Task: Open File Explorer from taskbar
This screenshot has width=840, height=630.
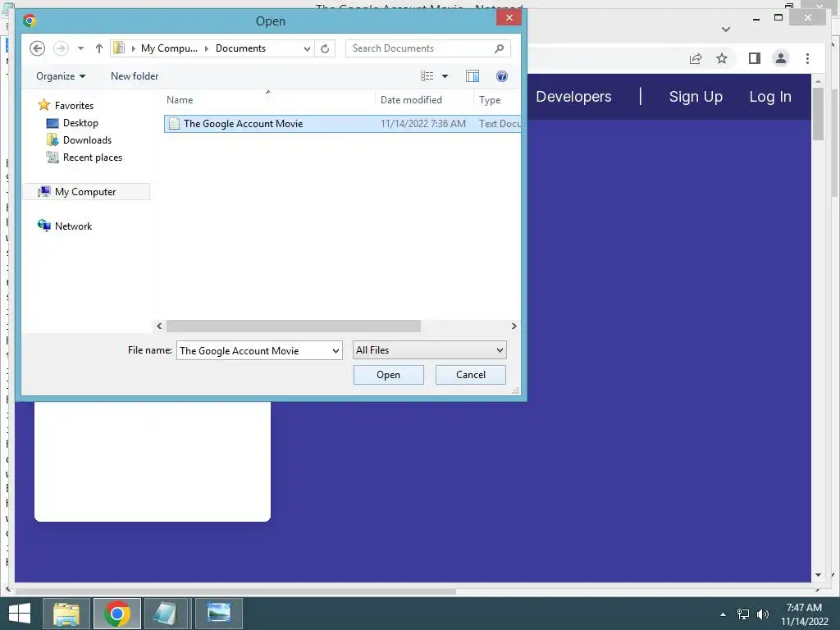Action: point(66,614)
